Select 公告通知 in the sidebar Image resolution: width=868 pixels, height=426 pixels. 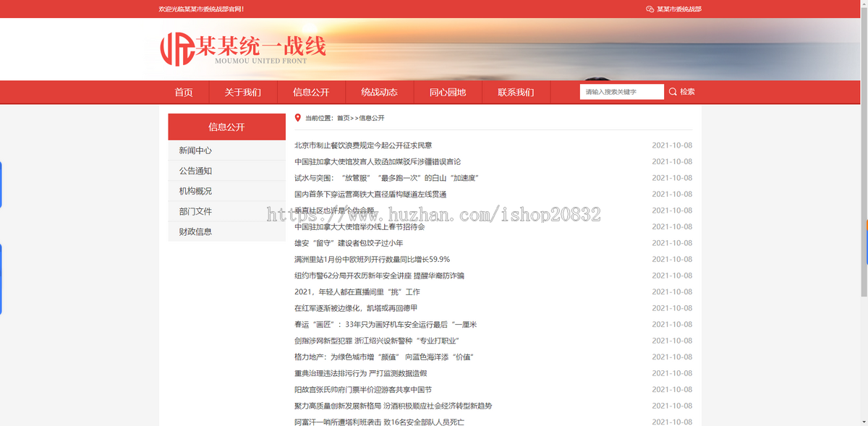click(x=227, y=171)
